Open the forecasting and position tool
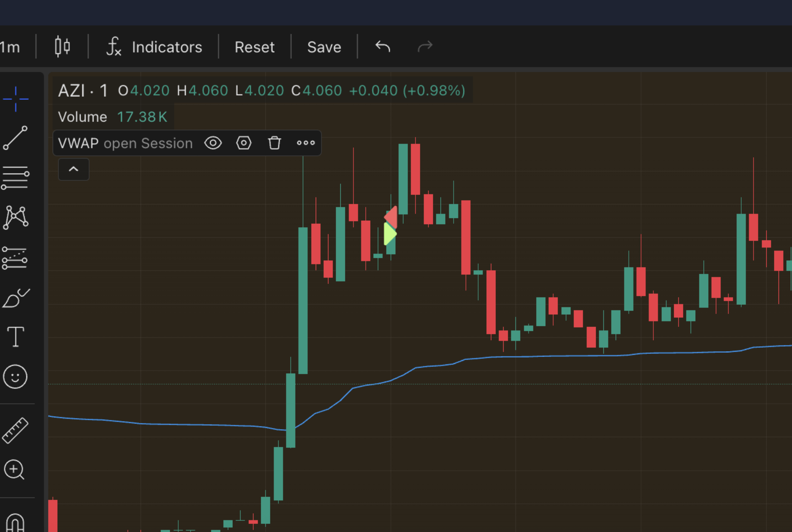The image size is (792, 532). tap(15, 258)
